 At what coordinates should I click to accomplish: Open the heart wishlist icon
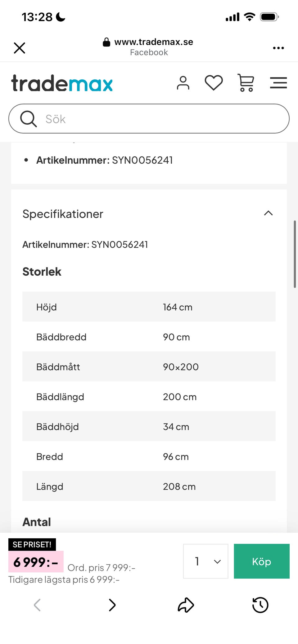214,83
